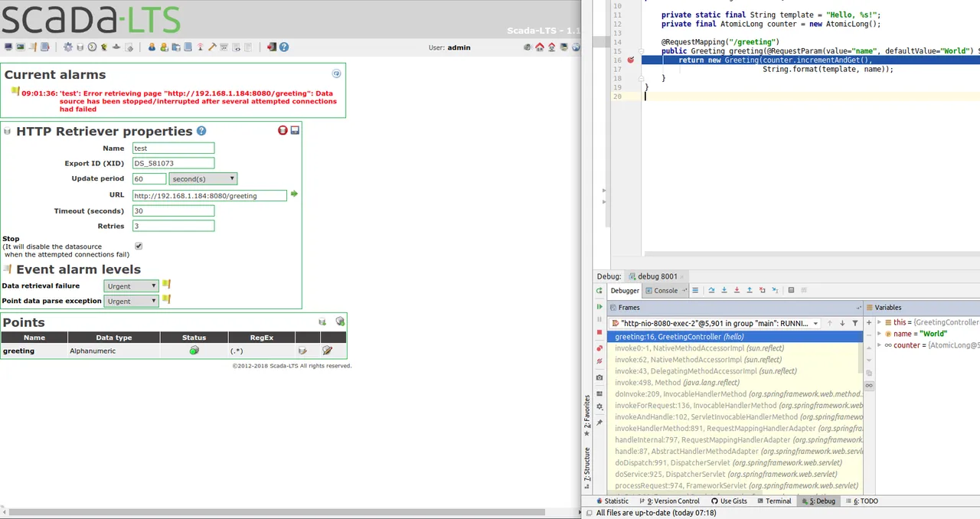The image size is (980, 519).
Task: Click Step Into in debugger toolbar
Action: (x=724, y=290)
